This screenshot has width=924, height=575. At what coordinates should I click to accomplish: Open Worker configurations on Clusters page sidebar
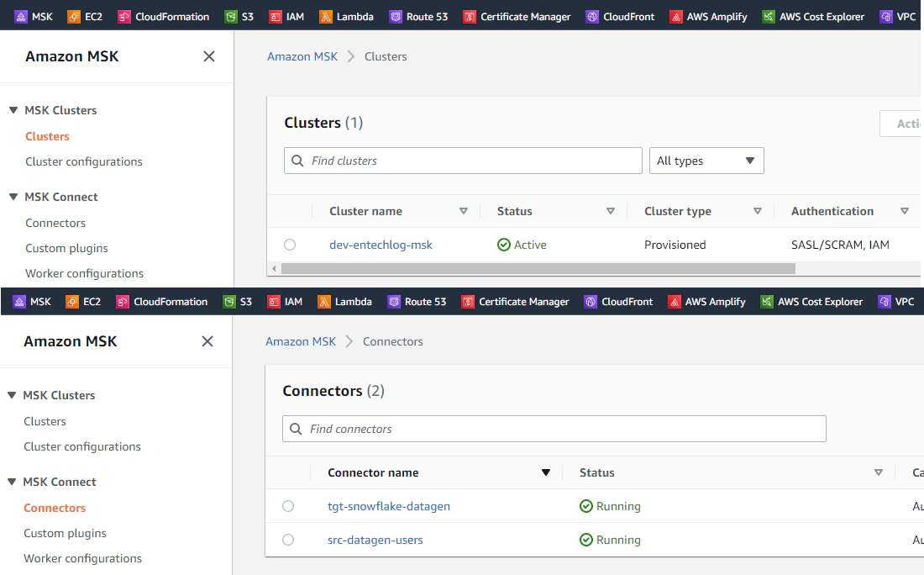coord(84,274)
